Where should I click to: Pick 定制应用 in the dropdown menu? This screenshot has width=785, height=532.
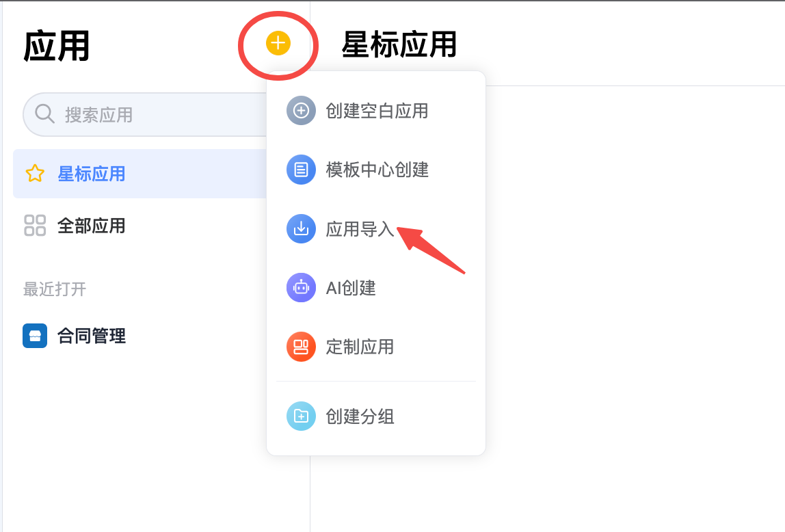click(376, 347)
